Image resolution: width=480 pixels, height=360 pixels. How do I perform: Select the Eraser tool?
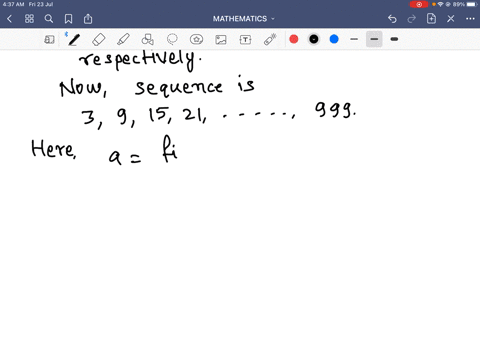click(x=99, y=40)
